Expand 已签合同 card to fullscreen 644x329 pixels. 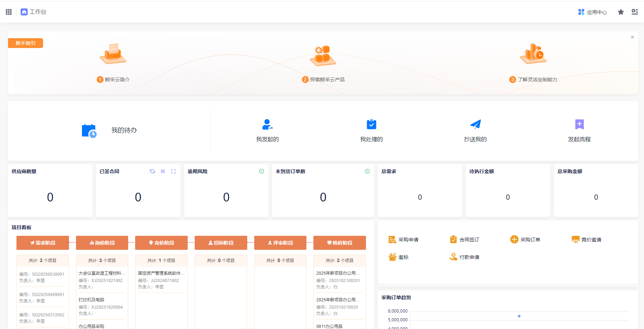click(x=173, y=171)
